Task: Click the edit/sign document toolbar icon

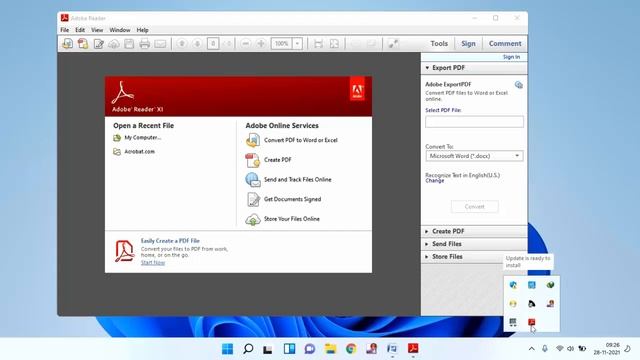Action: [98, 43]
